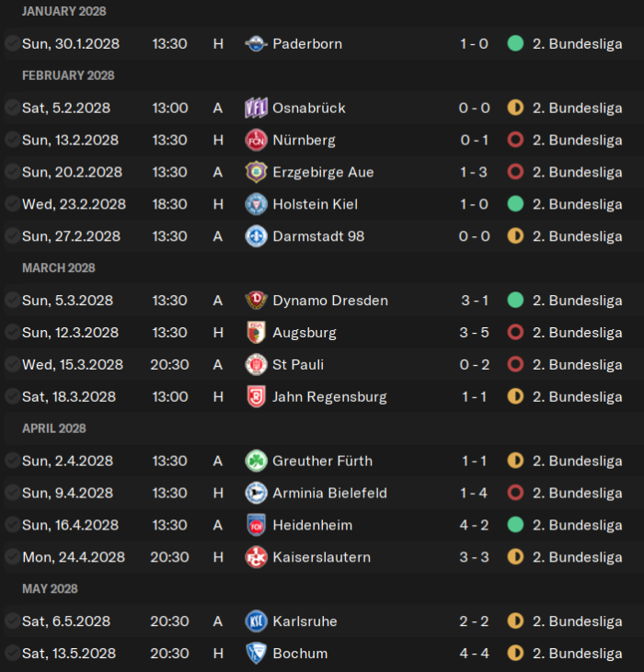Toggle checkmark beside Sat, 5.2.2028 match
The width and height of the screenshot is (644, 672).
[x=12, y=108]
